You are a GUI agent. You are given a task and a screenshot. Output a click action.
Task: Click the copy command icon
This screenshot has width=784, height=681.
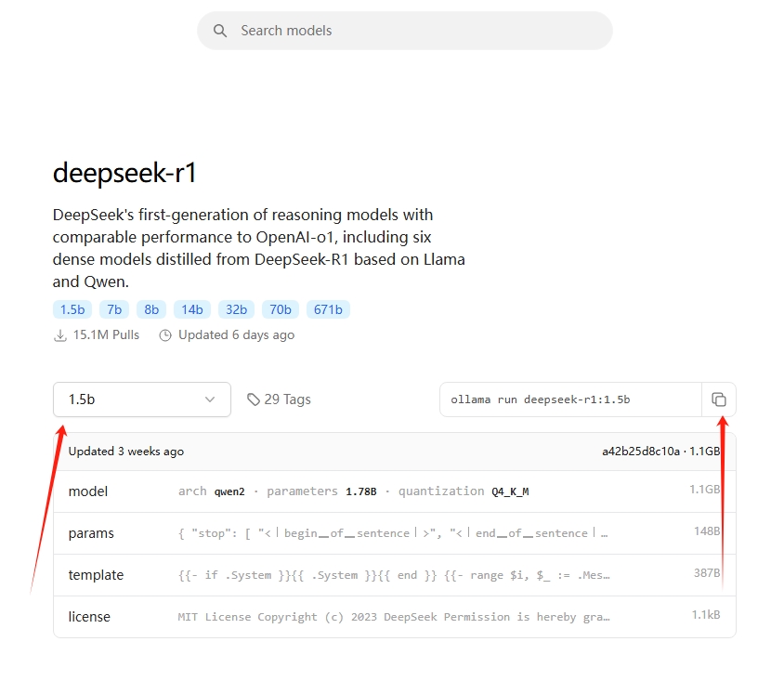[x=718, y=399]
